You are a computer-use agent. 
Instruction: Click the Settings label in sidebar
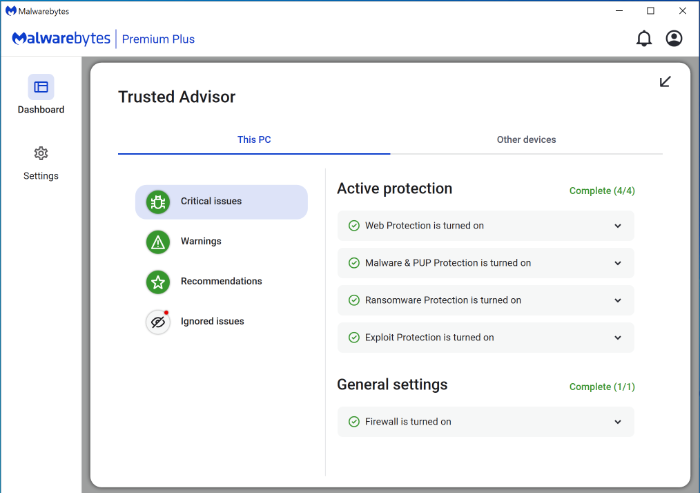pos(41,176)
